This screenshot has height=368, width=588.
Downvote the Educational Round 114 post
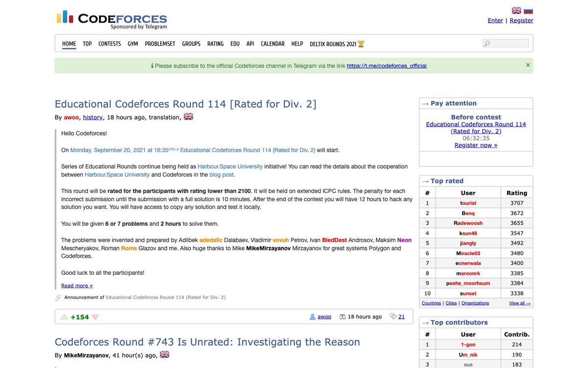pos(95,317)
